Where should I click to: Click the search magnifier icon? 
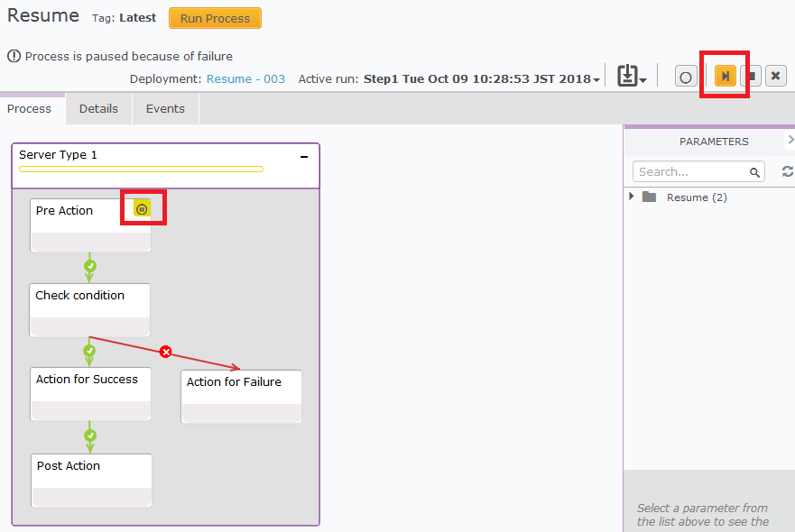pyautogui.click(x=755, y=172)
